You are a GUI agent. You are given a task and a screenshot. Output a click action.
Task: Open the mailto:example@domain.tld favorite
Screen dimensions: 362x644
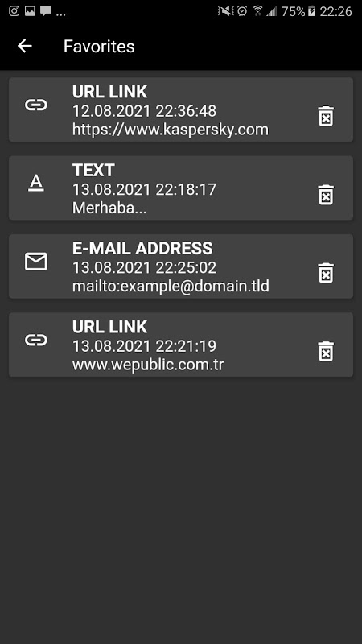pyautogui.click(x=181, y=266)
